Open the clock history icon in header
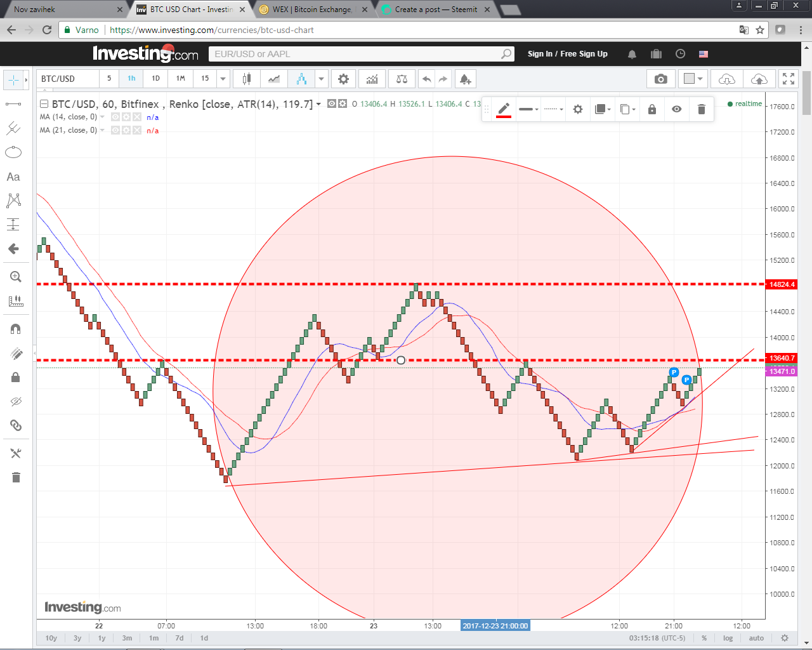Image resolution: width=812 pixels, height=650 pixels. click(x=680, y=54)
